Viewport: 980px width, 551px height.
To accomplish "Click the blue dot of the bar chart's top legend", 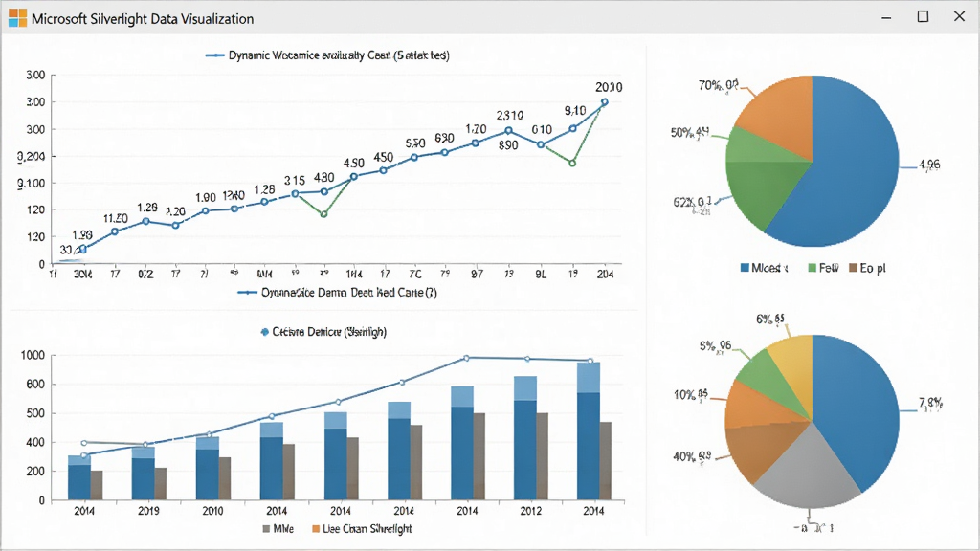I will 264,332.
